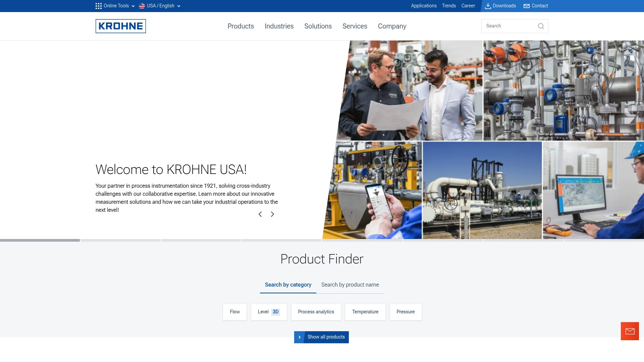Click the US flag country icon
Viewport: 644px width, 362px height.
[x=141, y=6]
